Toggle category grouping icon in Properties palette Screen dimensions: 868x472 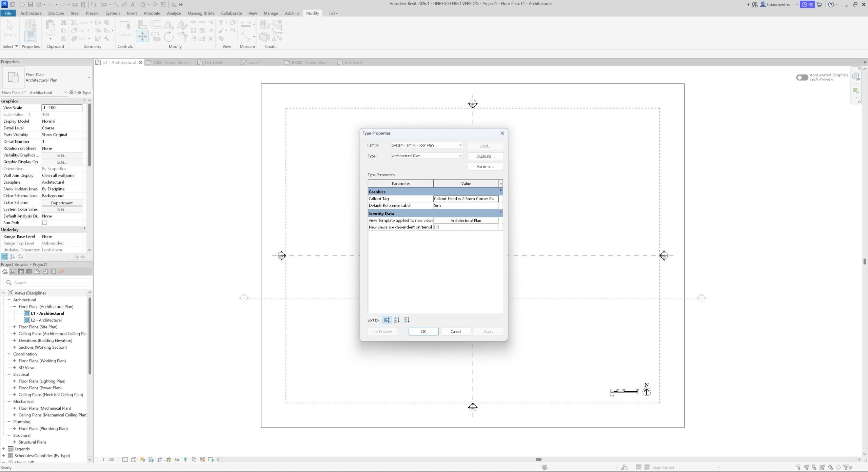[x=4, y=256]
